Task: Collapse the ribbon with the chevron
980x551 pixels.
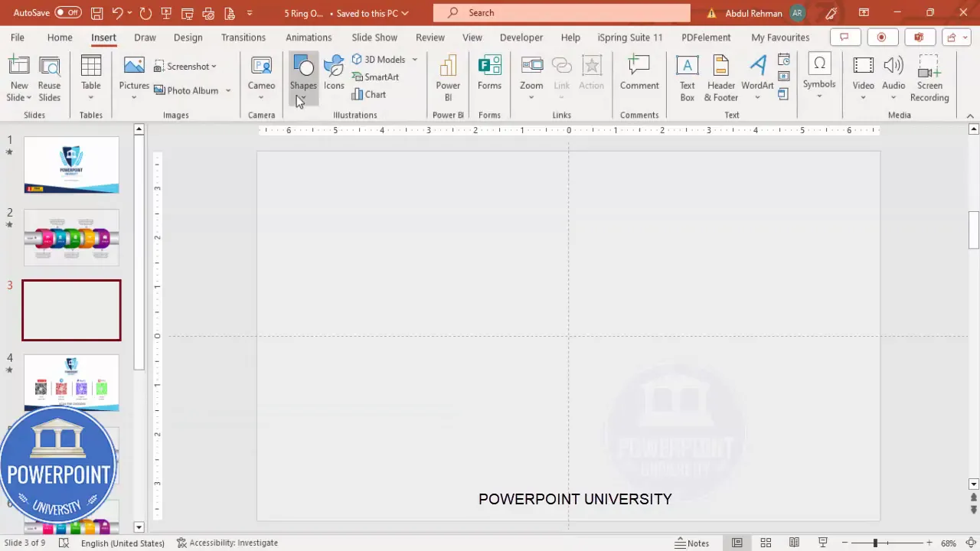Action: [x=970, y=116]
